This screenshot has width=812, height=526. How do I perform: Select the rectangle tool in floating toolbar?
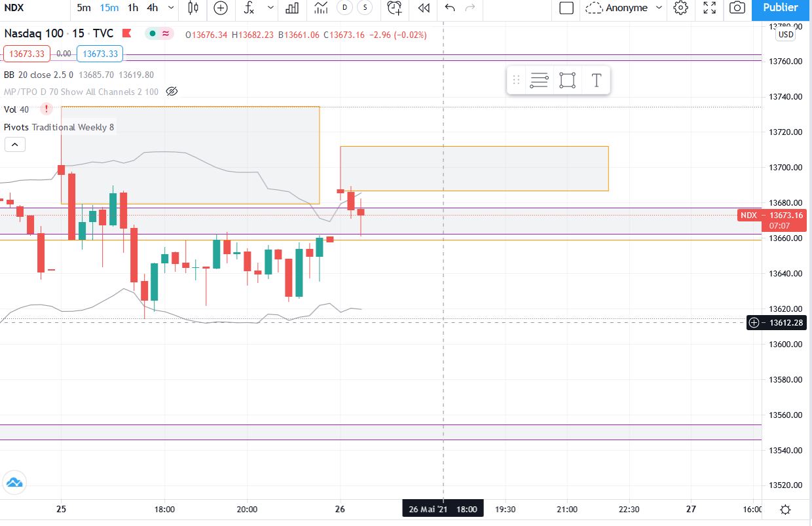point(567,81)
